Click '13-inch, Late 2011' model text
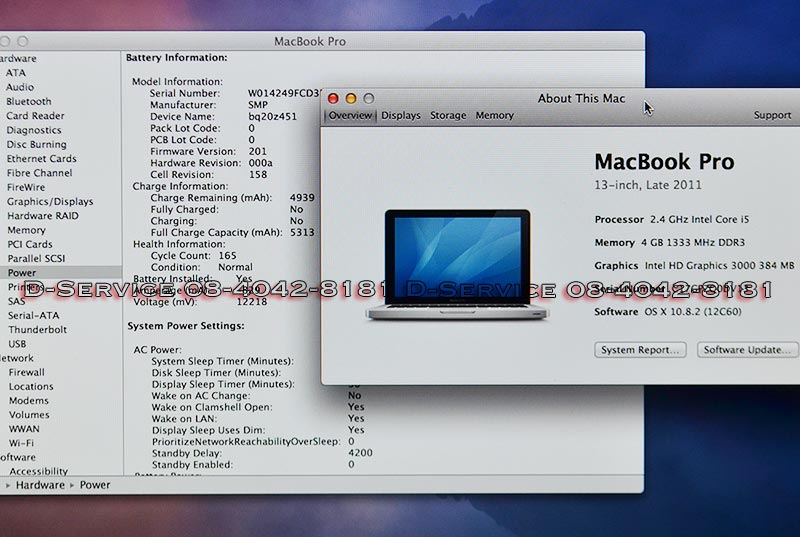This screenshot has height=537, width=800. (x=648, y=185)
